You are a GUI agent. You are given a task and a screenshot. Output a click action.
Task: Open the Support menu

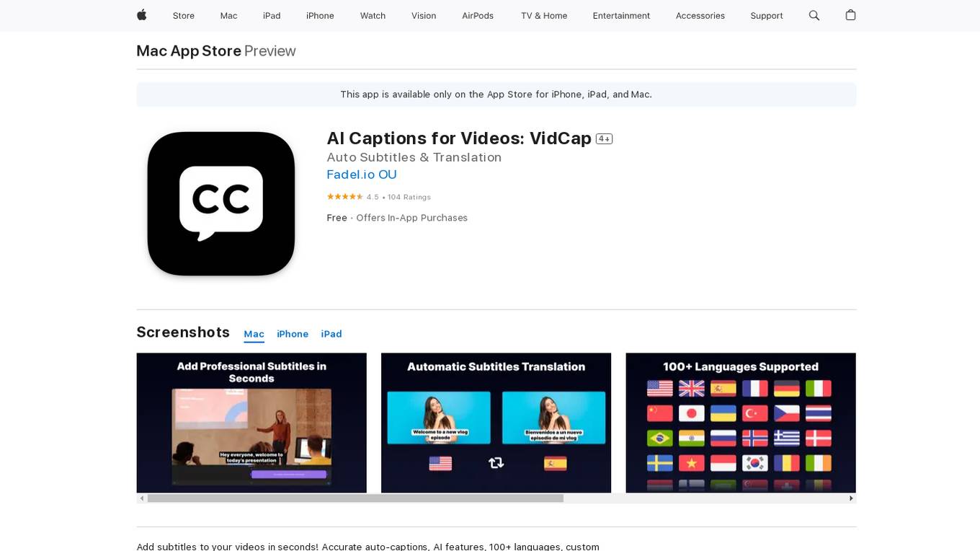coord(767,16)
